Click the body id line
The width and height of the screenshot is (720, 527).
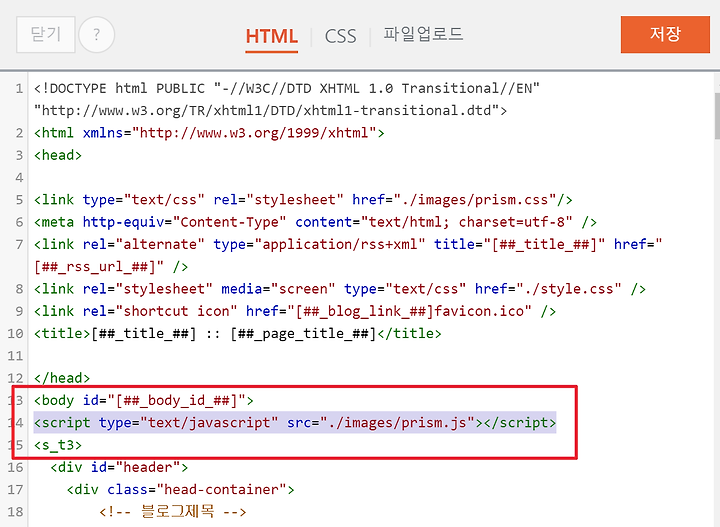click(x=144, y=400)
